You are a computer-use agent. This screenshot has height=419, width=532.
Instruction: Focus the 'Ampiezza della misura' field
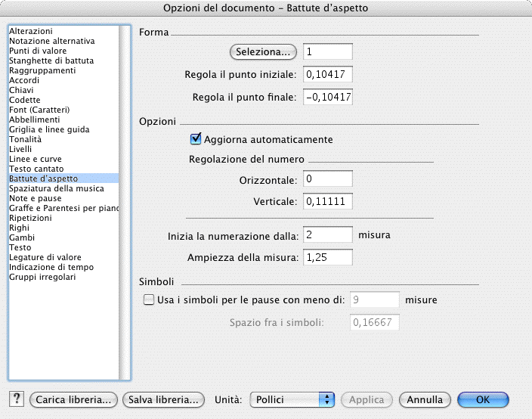328,258
